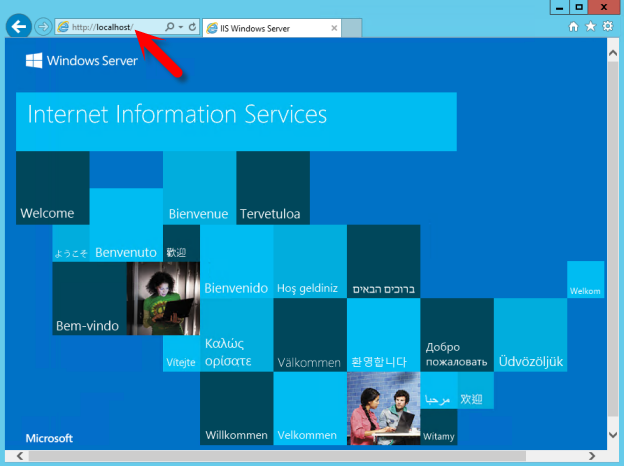Open the Tools gear menu

[607, 27]
